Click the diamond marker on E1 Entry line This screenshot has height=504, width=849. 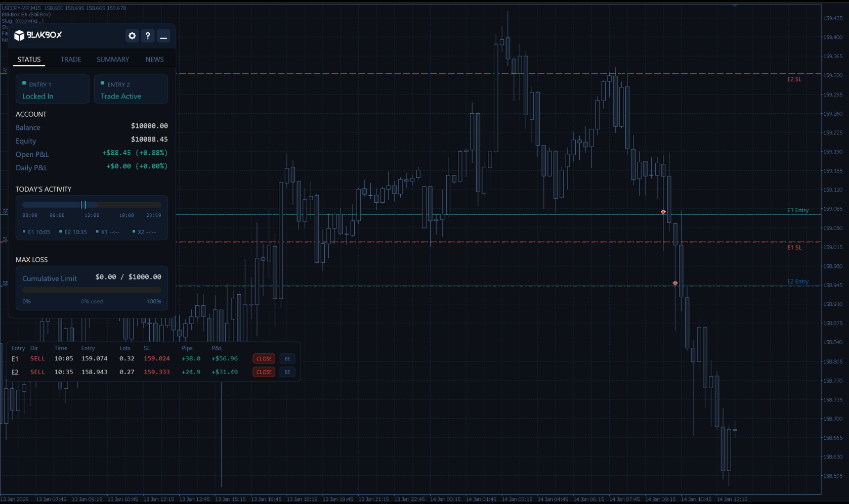pyautogui.click(x=663, y=212)
